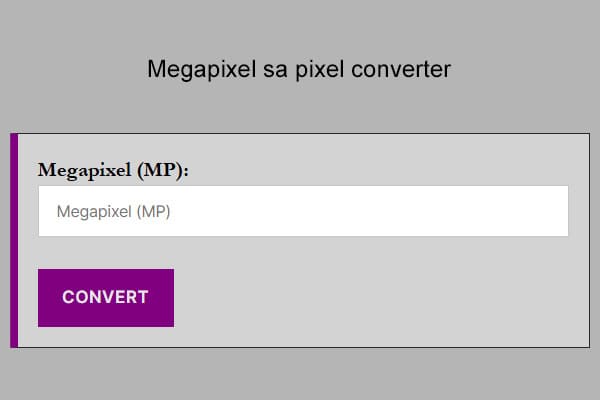Screen dimensions: 600x400
Task: Click the blank page area left of the title
Action: pos(70,69)
